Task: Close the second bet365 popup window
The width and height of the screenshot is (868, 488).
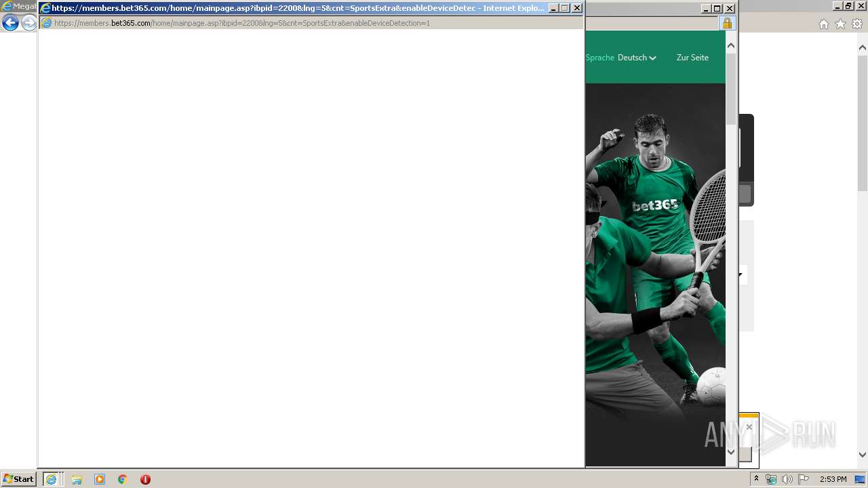Action: tap(730, 9)
